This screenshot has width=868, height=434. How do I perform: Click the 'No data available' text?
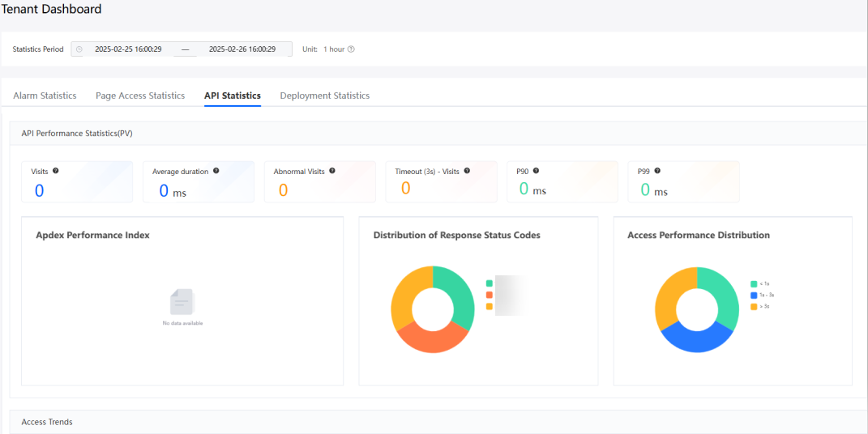point(182,323)
